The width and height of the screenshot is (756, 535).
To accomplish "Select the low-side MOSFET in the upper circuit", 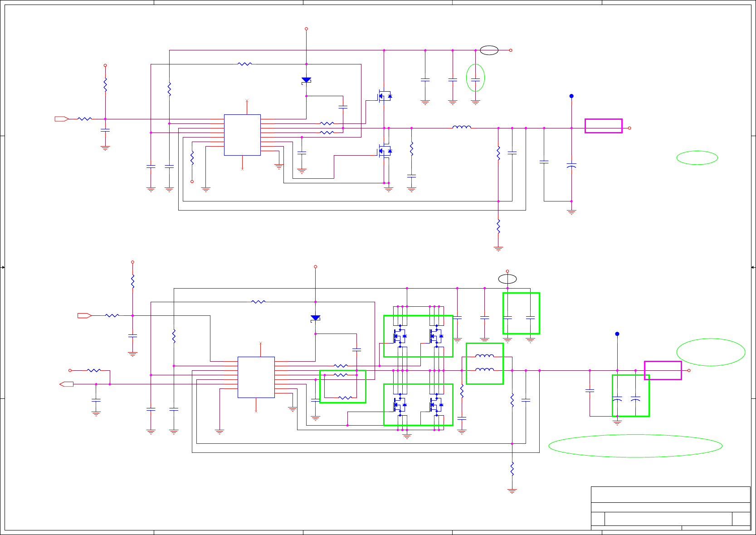I will [x=385, y=151].
